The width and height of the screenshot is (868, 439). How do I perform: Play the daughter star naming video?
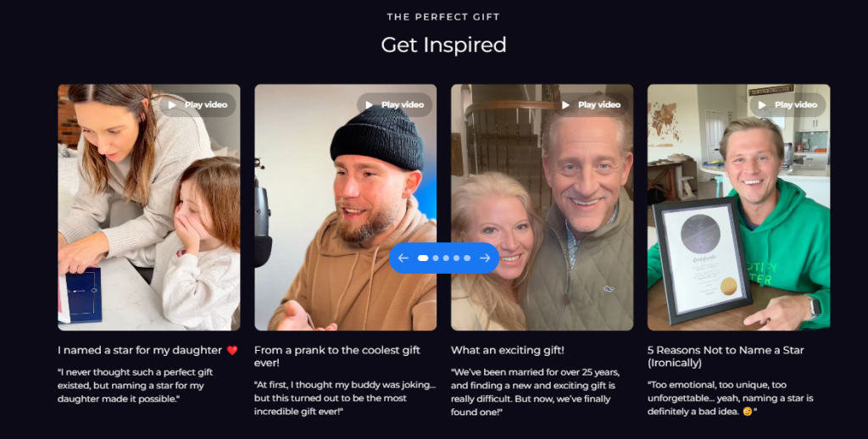(x=198, y=104)
